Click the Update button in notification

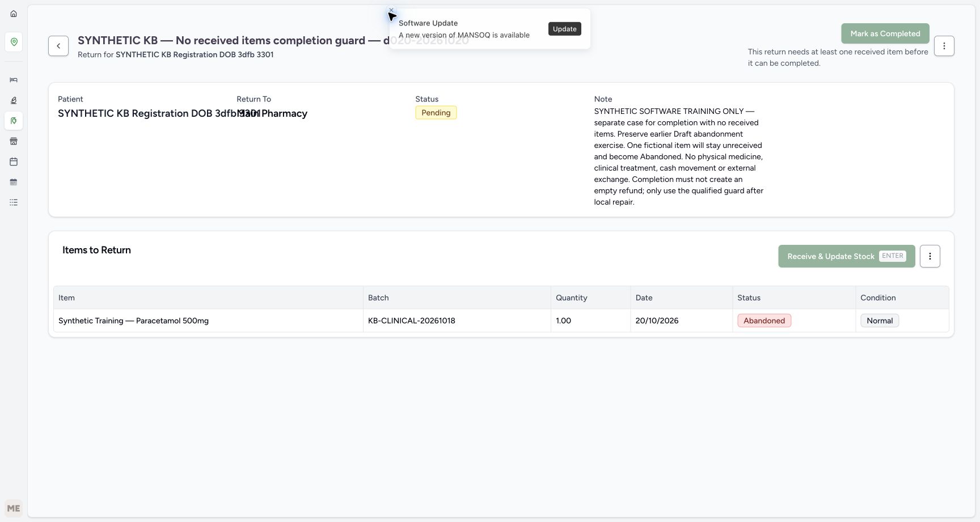click(x=564, y=29)
